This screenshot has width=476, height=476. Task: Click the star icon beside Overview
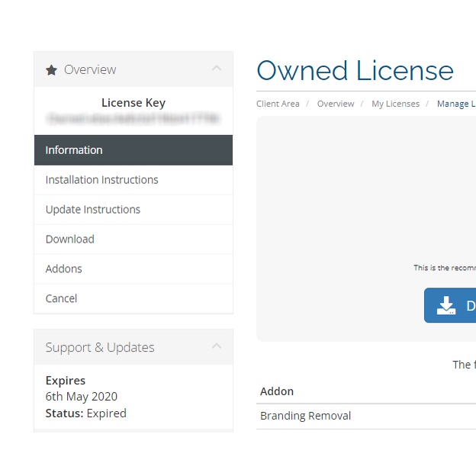pyautogui.click(x=51, y=70)
